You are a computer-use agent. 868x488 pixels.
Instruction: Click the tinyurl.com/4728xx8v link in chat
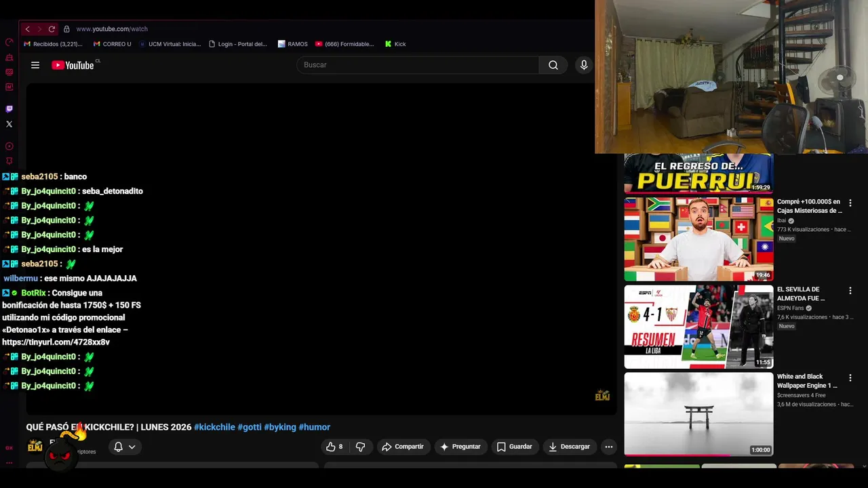[56, 342]
